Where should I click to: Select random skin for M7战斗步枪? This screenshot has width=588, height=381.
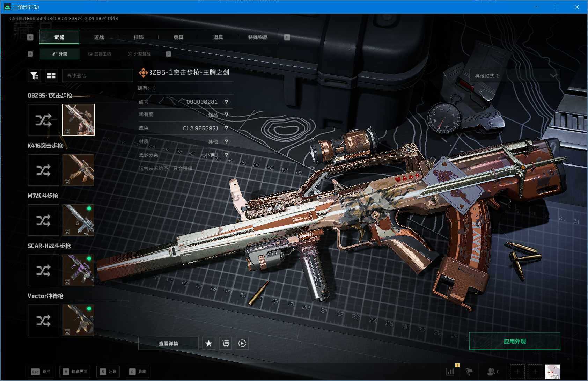(43, 220)
